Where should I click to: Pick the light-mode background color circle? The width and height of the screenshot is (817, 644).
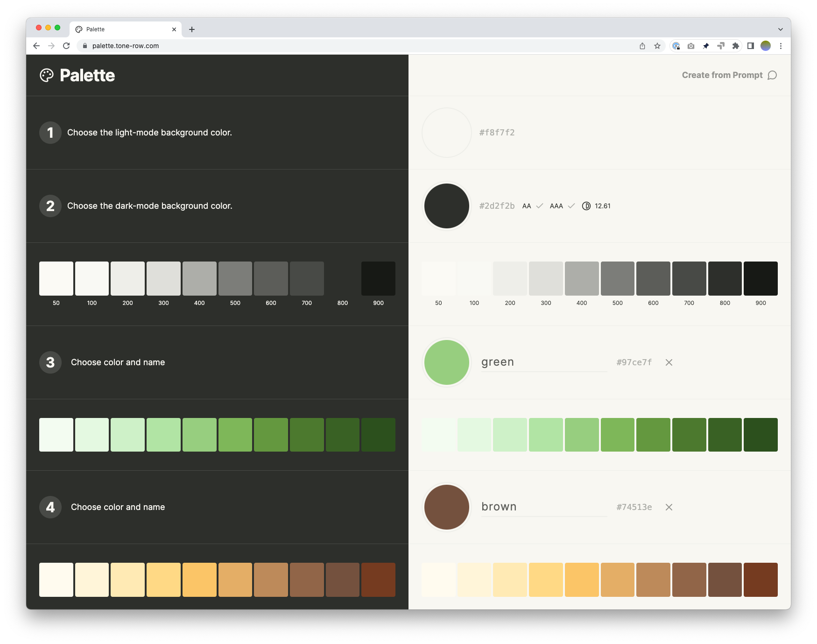click(447, 133)
